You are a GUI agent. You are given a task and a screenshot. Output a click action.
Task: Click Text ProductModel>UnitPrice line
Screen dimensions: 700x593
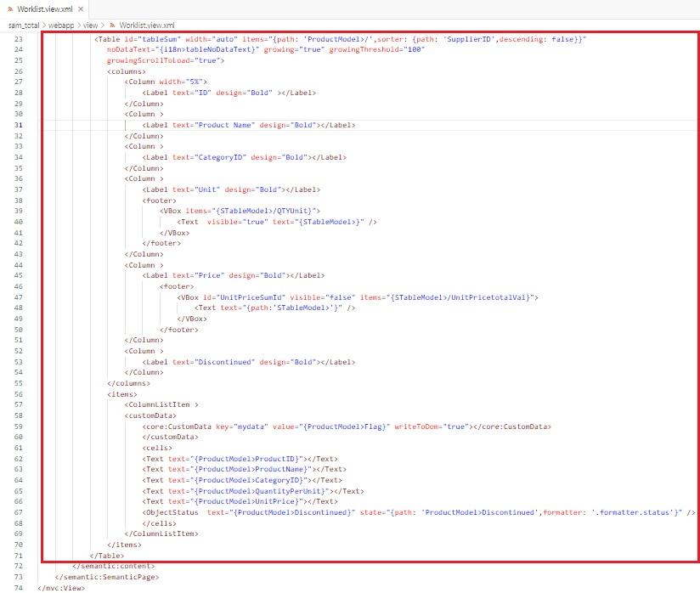tap(240, 501)
